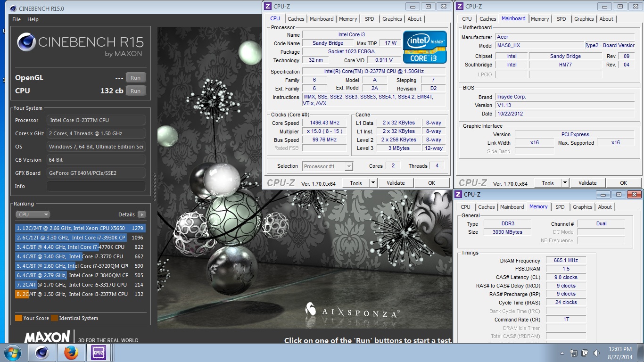The width and height of the screenshot is (644, 362).
Task: Open the Windows Start menu orb
Action: (12, 353)
